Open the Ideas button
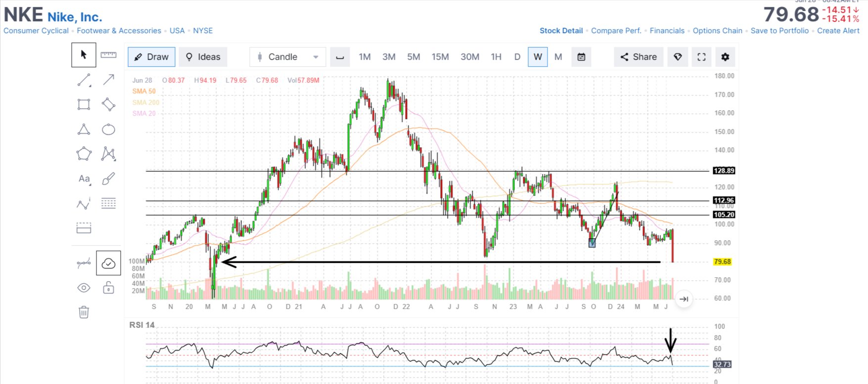The height and width of the screenshot is (384, 868). coord(203,57)
